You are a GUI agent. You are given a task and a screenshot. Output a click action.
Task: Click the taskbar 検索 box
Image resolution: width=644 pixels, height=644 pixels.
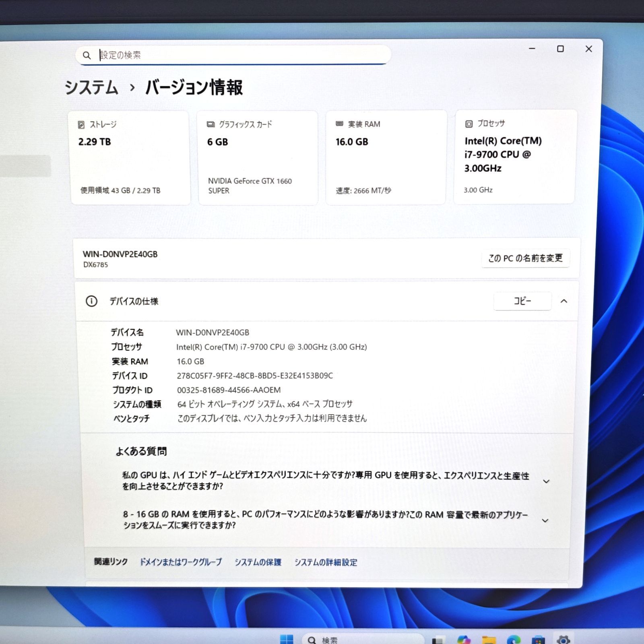363,639
